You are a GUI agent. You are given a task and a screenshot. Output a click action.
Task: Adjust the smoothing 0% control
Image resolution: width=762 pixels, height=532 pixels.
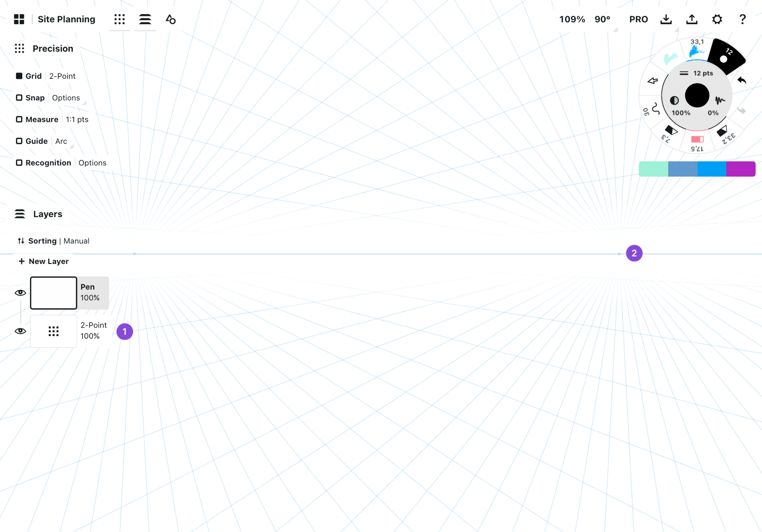(x=717, y=106)
